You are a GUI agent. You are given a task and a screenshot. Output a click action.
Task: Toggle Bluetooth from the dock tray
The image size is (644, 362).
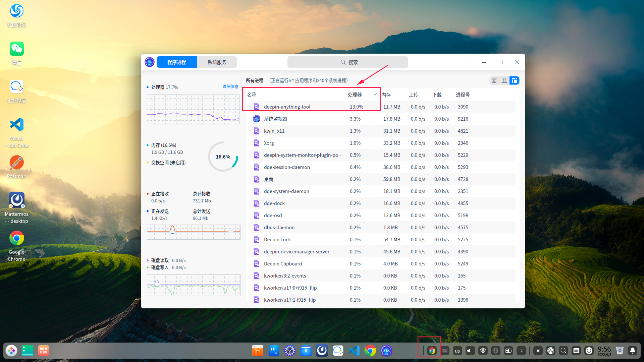496,351
